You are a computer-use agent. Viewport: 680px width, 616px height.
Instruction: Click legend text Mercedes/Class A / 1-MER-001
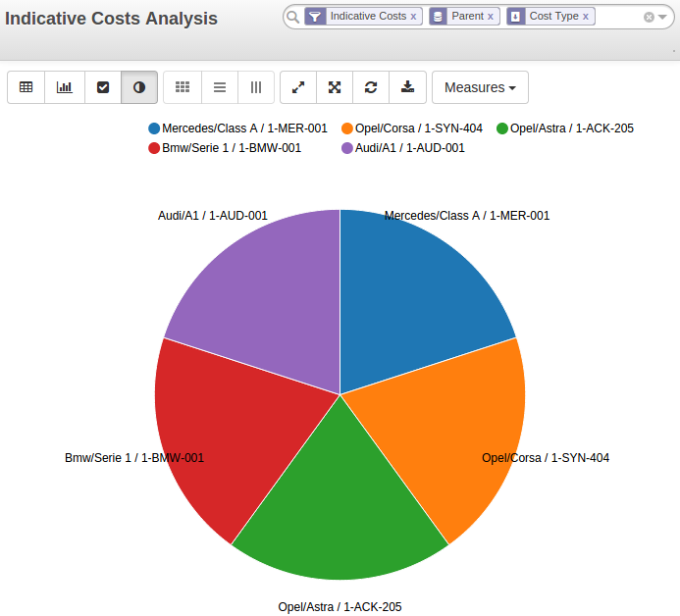pos(244,128)
